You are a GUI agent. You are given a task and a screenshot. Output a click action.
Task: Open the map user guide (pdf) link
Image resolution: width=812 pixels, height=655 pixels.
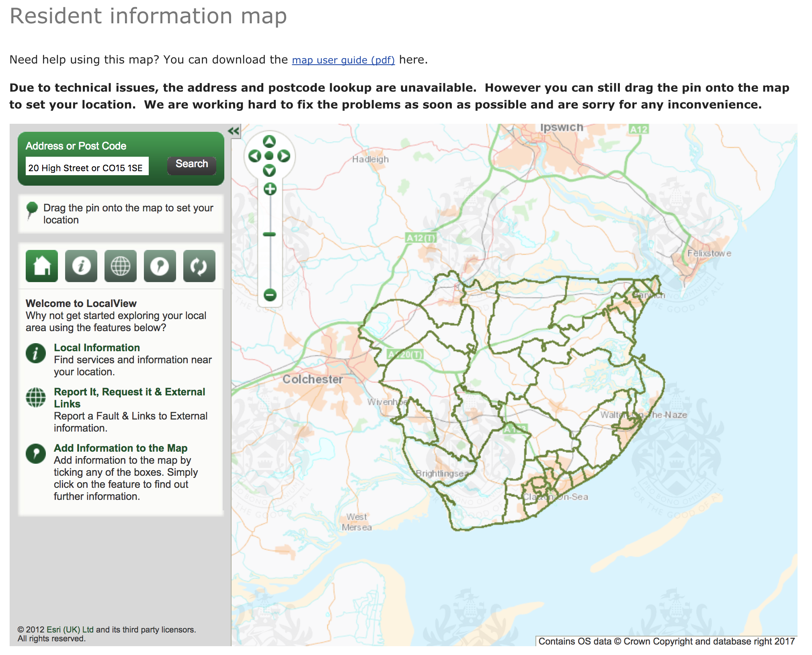pos(343,60)
